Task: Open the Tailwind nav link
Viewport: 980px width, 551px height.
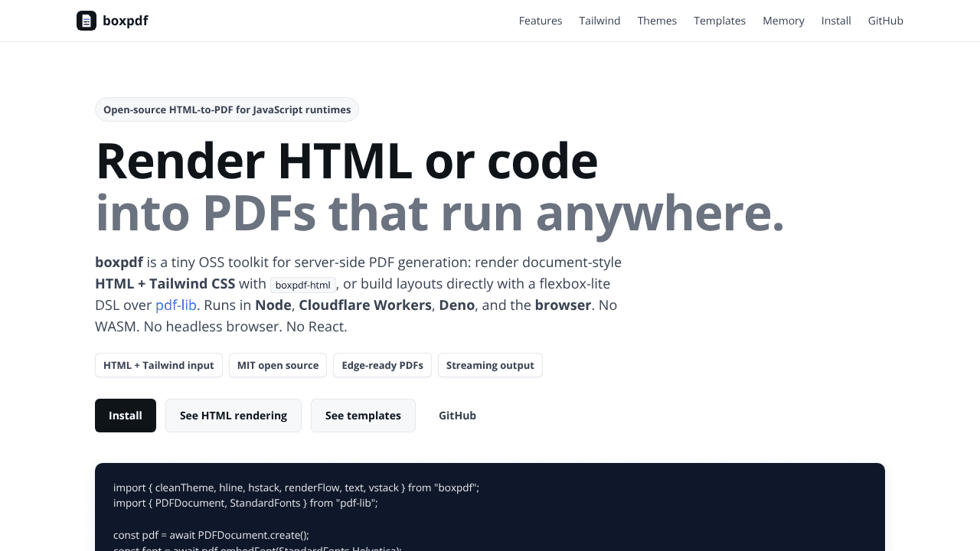Action: (599, 21)
